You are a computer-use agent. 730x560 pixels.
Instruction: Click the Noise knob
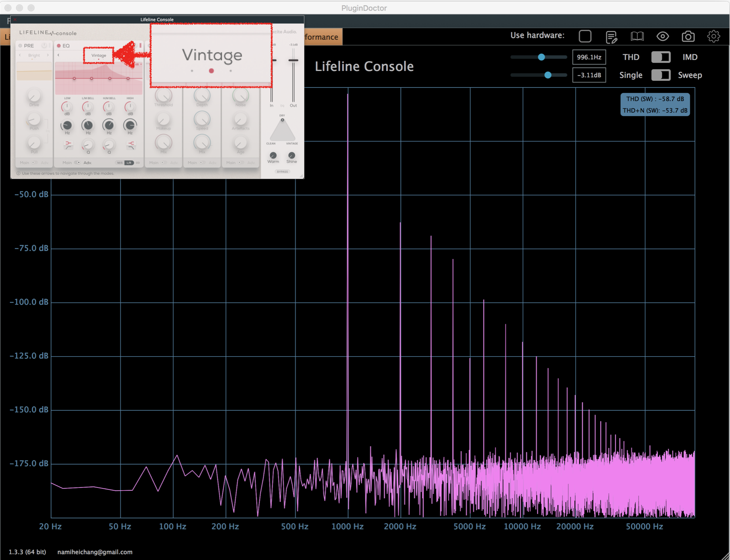[x=240, y=95]
